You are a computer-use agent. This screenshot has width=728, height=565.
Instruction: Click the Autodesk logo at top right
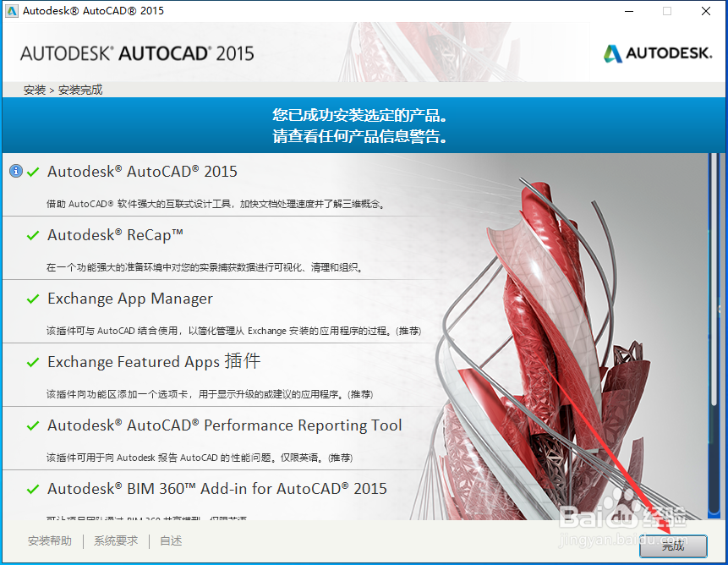pyautogui.click(x=658, y=52)
